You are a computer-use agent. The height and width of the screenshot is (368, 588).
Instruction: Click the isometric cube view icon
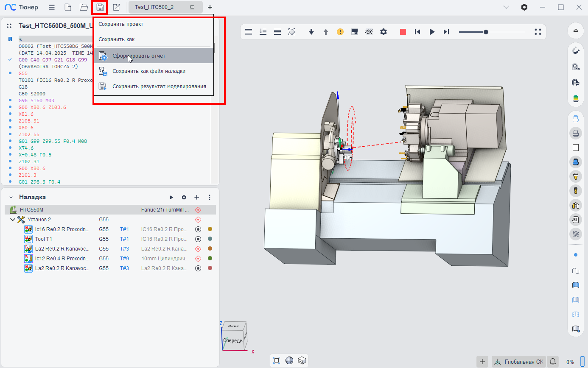[x=302, y=360]
